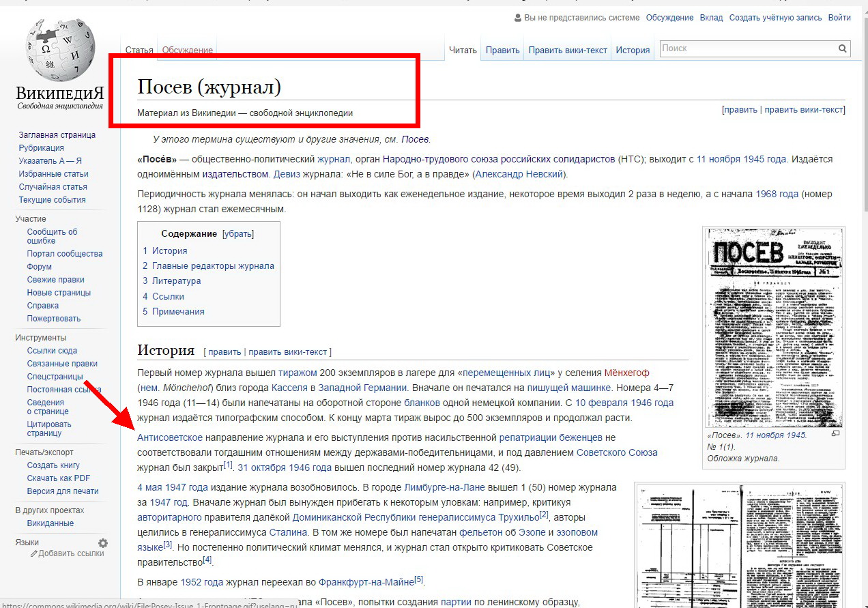Open Александр Невский link
This screenshot has height=608, width=868.
coord(519,174)
